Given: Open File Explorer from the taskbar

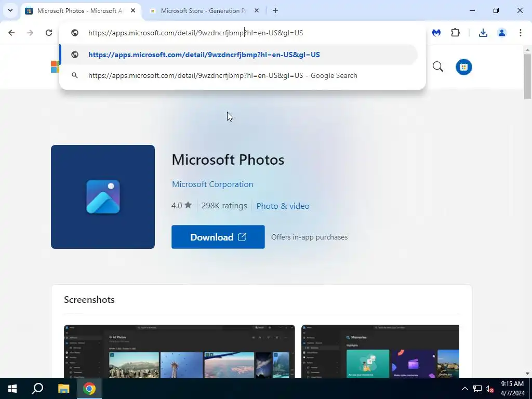Looking at the screenshot, I should [63, 389].
